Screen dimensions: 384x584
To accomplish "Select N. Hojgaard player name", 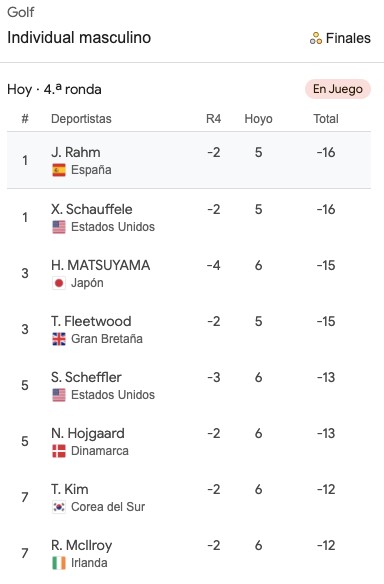I will pos(88,434).
